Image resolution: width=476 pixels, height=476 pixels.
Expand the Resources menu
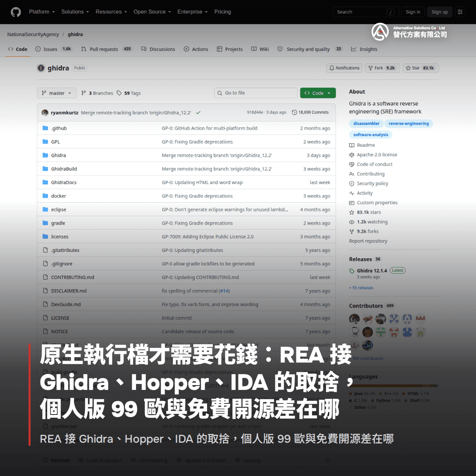tap(111, 12)
